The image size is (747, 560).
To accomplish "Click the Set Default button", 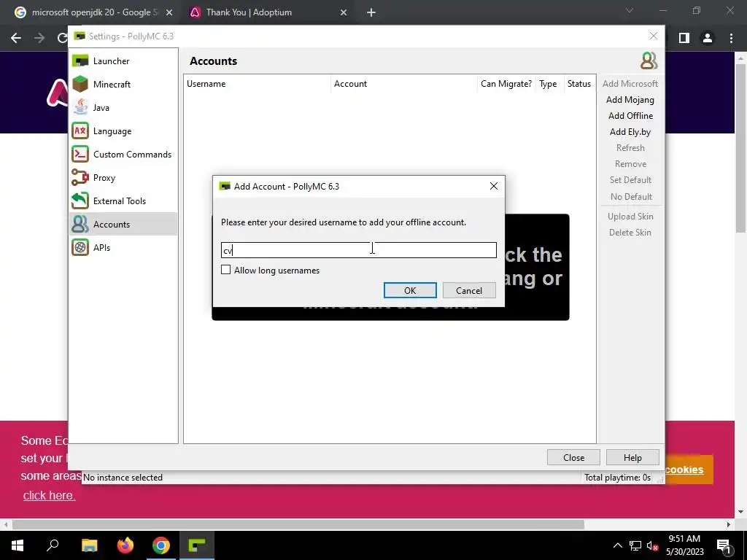I will click(630, 180).
